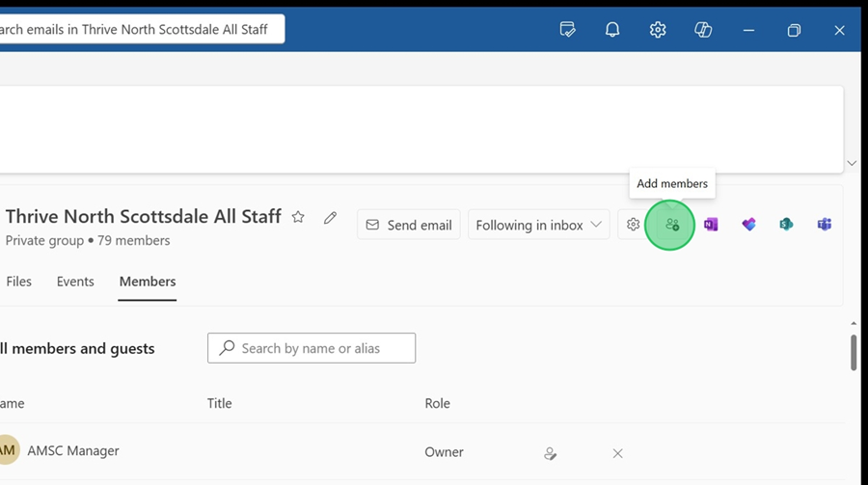Expand the collapsed panel chevron at right
The height and width of the screenshot is (485, 868).
851,163
